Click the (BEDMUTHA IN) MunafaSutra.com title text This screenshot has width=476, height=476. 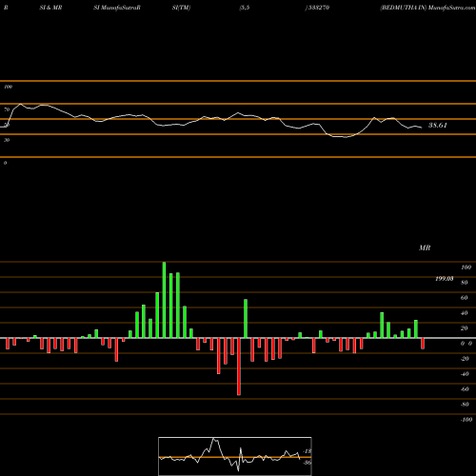tap(427, 8)
